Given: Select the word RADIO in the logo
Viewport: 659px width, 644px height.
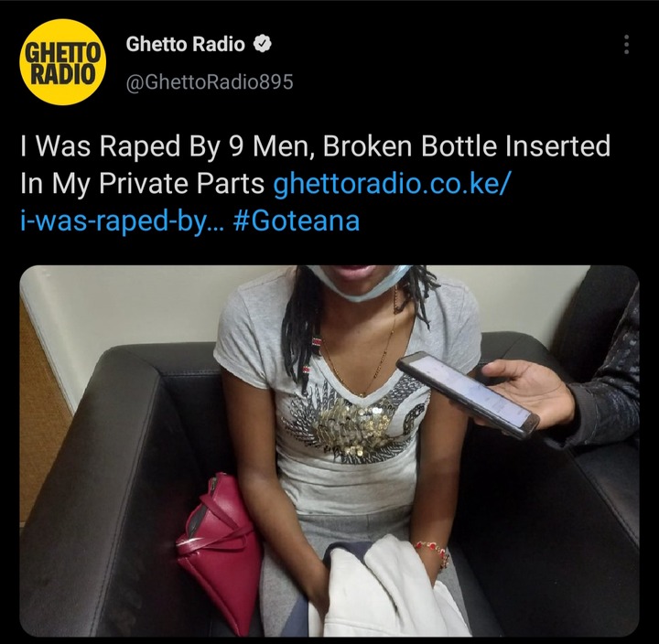Looking at the screenshot, I should point(62,74).
